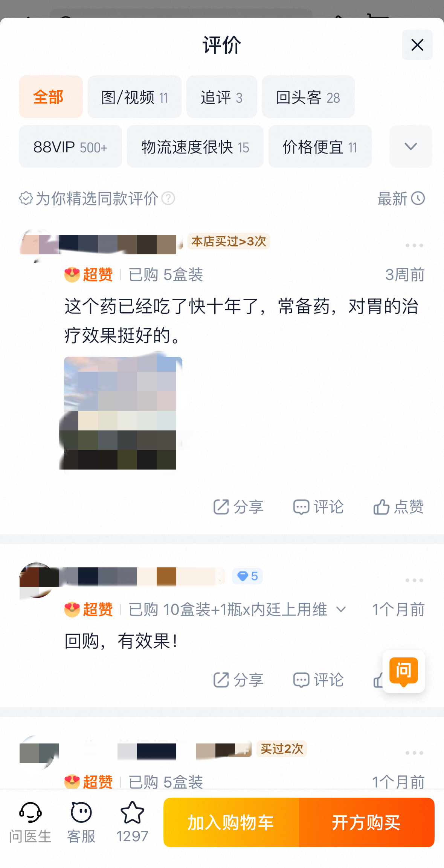The image size is (444, 868).
Task: Filter reviews by 回头客 28
Action: (x=308, y=97)
